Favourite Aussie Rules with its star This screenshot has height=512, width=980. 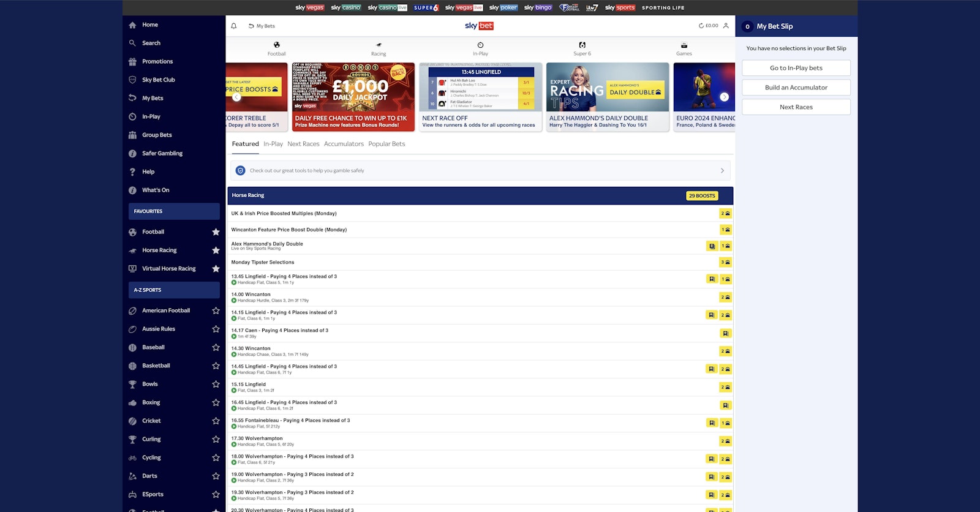pos(216,329)
